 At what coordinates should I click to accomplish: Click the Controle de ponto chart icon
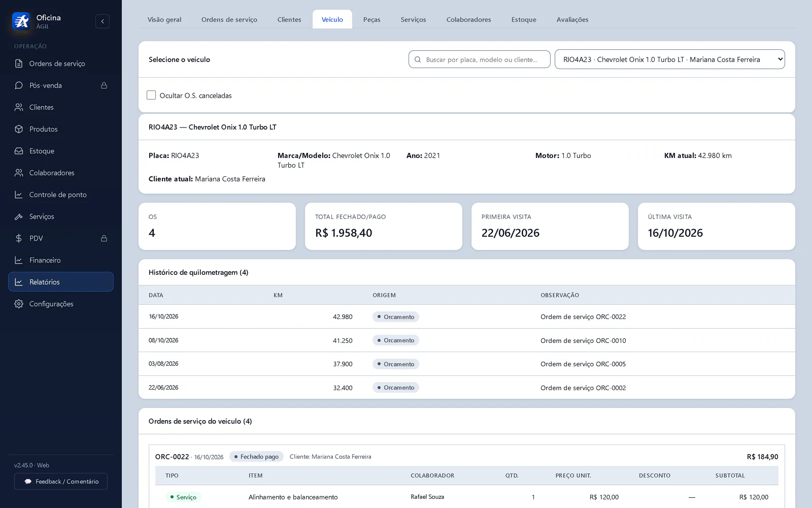click(19, 195)
